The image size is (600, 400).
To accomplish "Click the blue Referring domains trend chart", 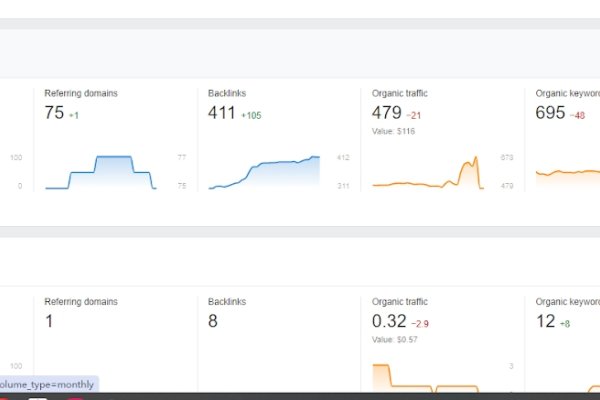I will (x=101, y=172).
